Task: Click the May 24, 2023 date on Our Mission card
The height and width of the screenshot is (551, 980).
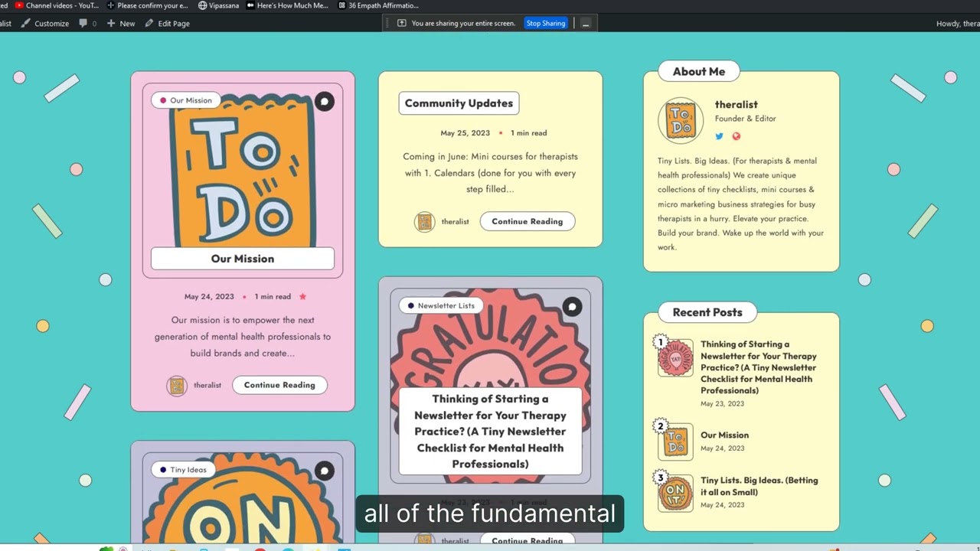Action: [209, 296]
